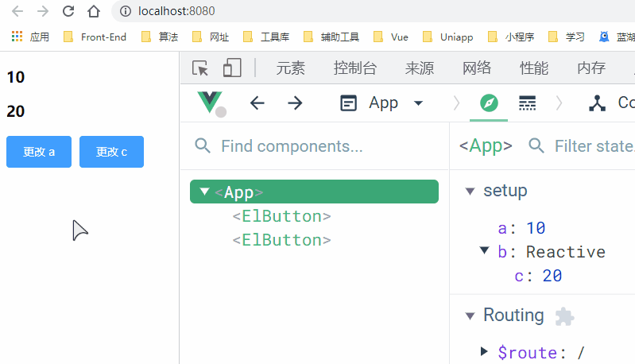Viewport: 635px width, 364px height.
Task: Switch to the 网络 tab
Action: click(x=477, y=68)
